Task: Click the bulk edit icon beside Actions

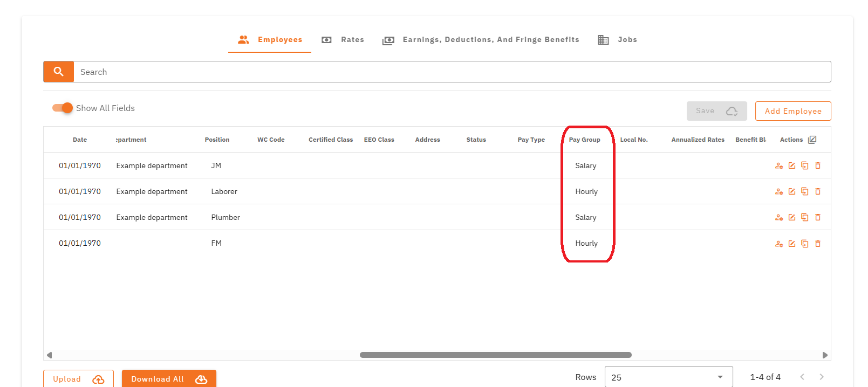Action: pos(812,140)
